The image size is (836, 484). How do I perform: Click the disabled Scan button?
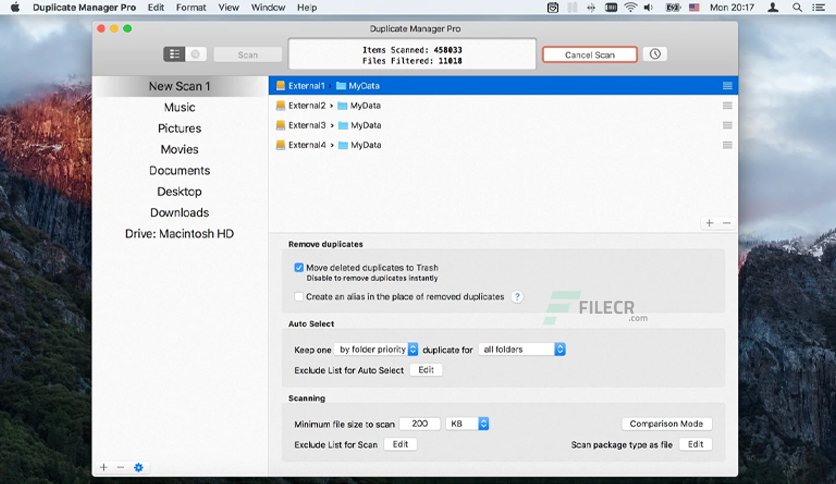(248, 54)
